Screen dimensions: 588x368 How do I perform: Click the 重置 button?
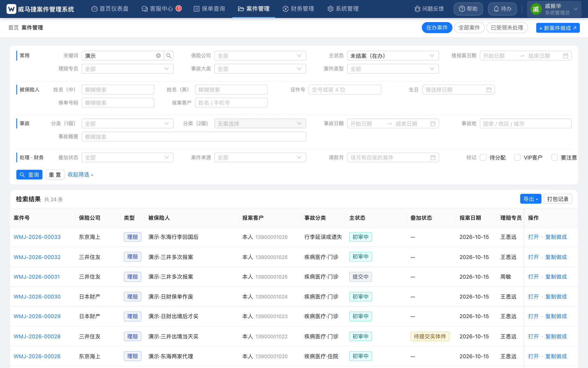[x=55, y=175]
